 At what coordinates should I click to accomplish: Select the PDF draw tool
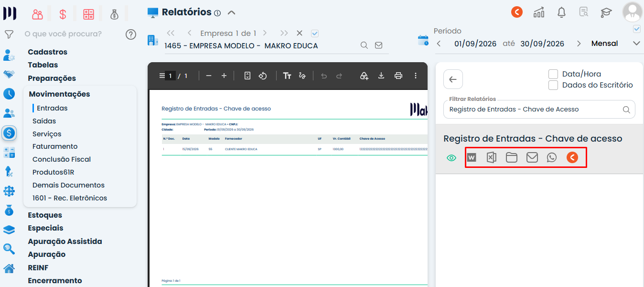(302, 76)
